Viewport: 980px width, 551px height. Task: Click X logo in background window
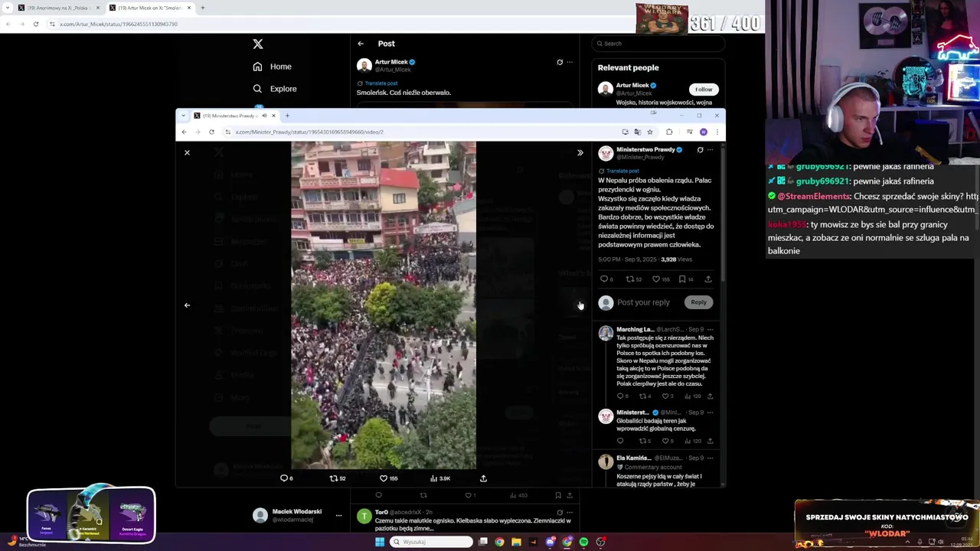tap(258, 44)
